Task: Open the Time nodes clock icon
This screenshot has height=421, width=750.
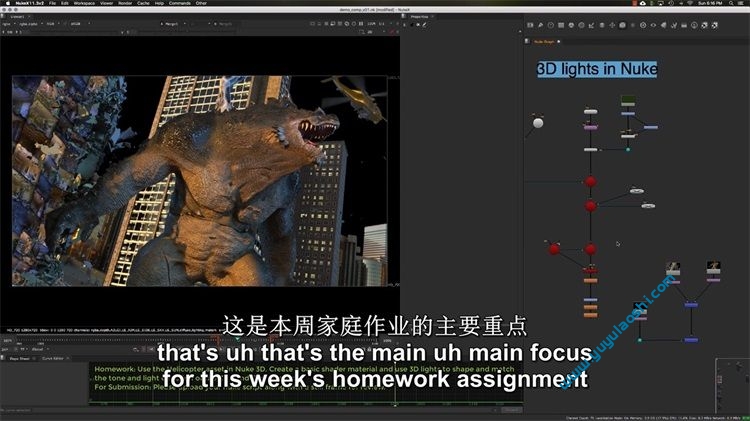Action: pos(551,25)
